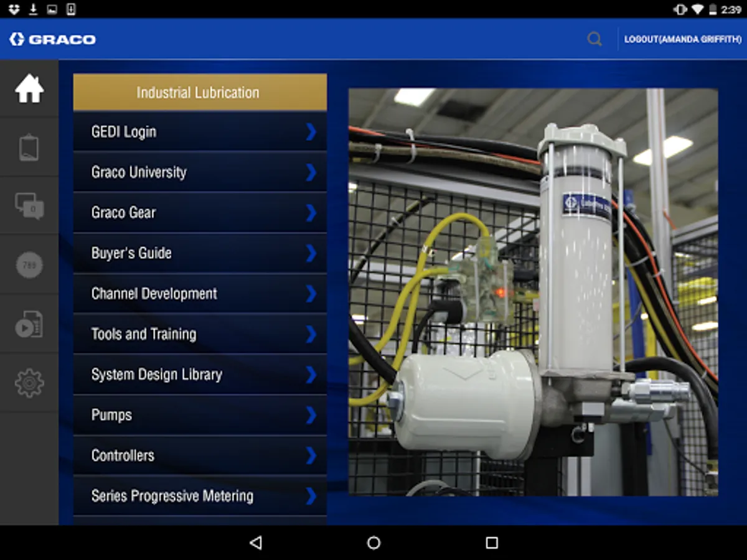
Task: Tap the lubrication pump product photo
Action: tap(533, 292)
